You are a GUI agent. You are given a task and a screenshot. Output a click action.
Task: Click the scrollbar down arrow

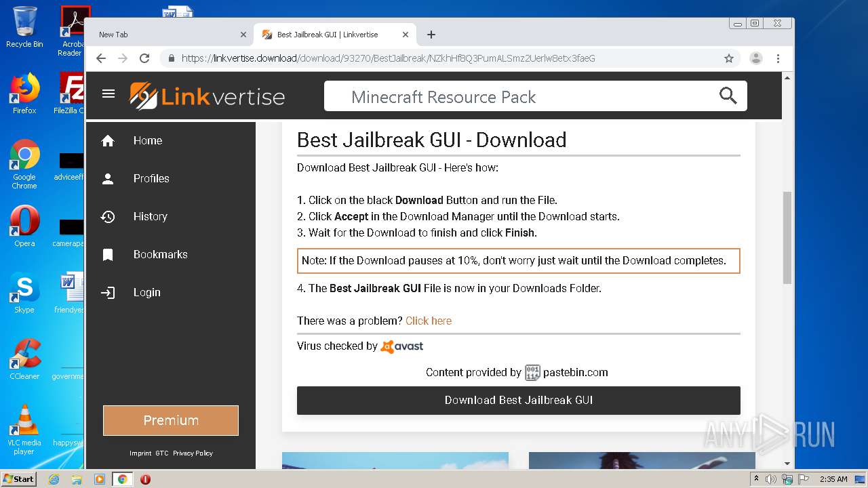787,464
